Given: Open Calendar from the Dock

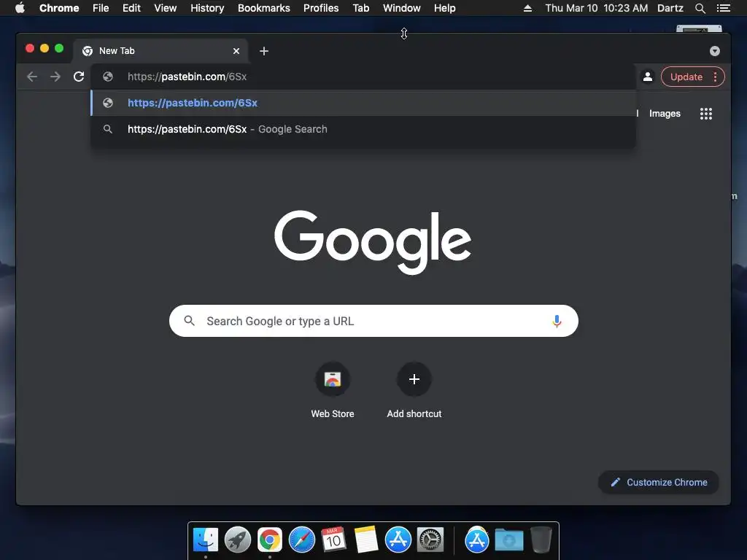Looking at the screenshot, I should (333, 540).
